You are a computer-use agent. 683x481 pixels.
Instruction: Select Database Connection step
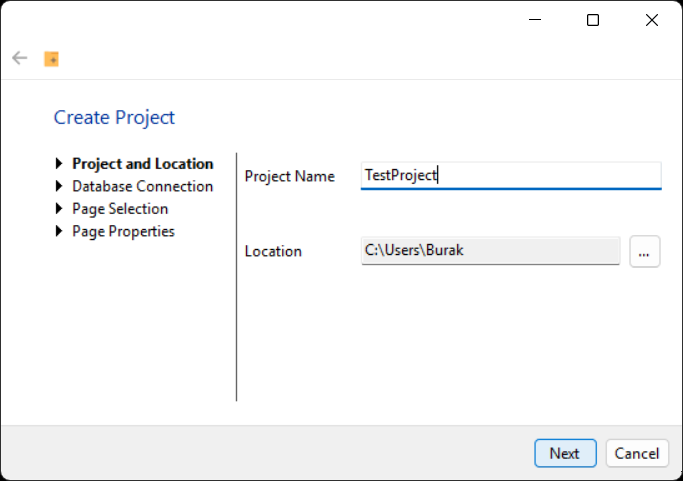[x=142, y=186]
